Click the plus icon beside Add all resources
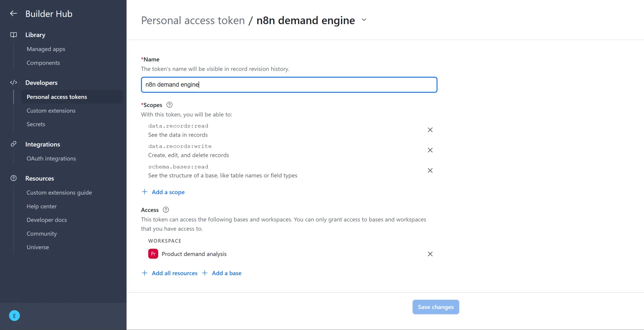The image size is (644, 330). (145, 273)
